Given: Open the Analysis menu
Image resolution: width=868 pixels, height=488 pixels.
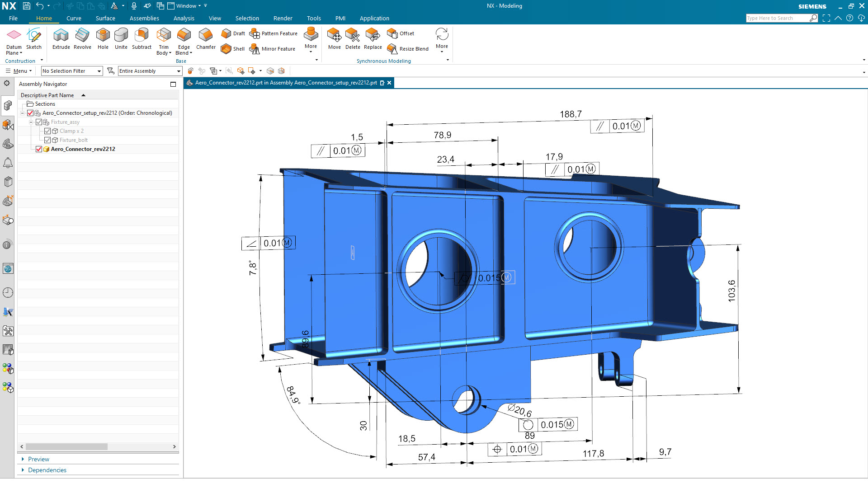Looking at the screenshot, I should [183, 18].
